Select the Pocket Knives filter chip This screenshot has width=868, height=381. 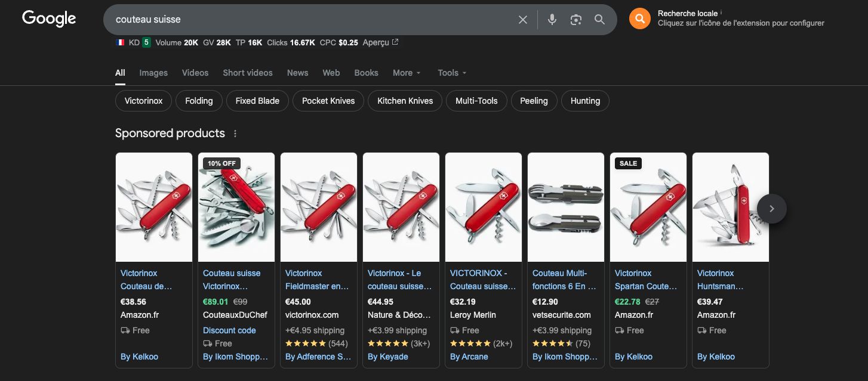coord(328,101)
